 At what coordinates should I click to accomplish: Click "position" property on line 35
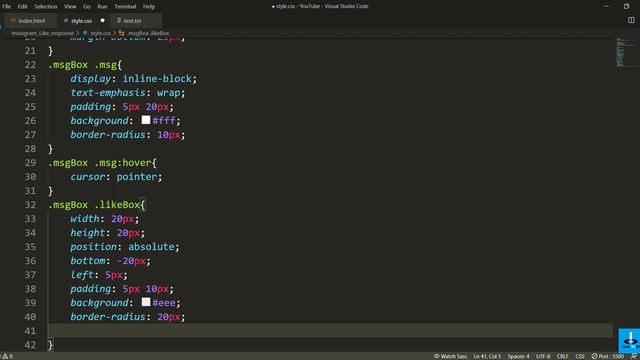(x=93, y=247)
